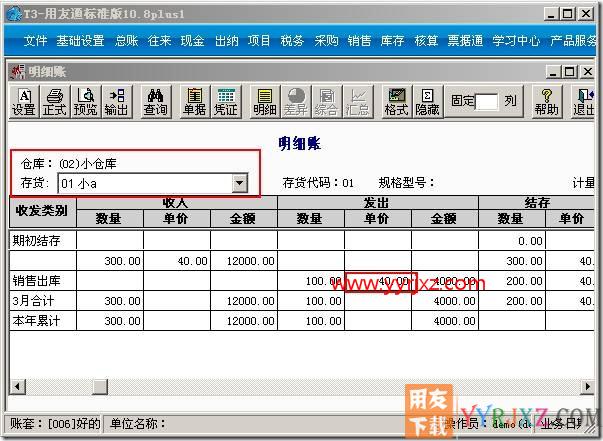Click the 单据 document icon

[x=195, y=102]
